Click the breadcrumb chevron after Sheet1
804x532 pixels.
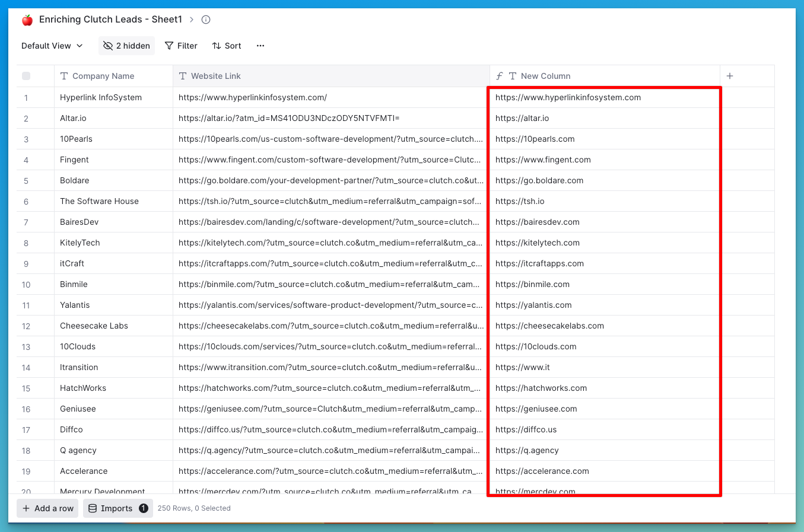pyautogui.click(x=192, y=20)
